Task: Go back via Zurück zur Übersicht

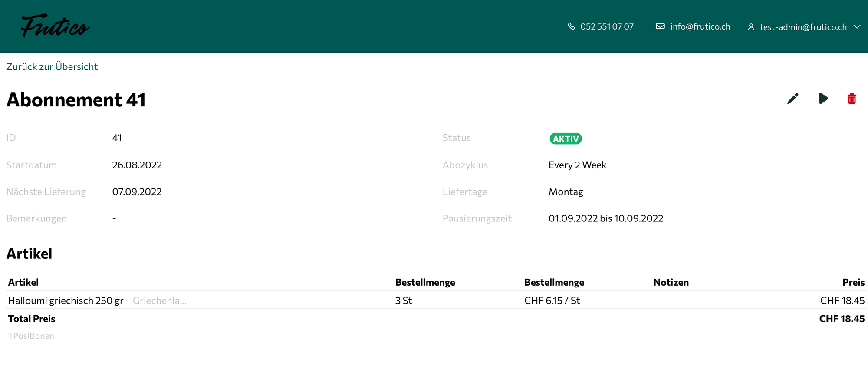Action: pos(52,67)
